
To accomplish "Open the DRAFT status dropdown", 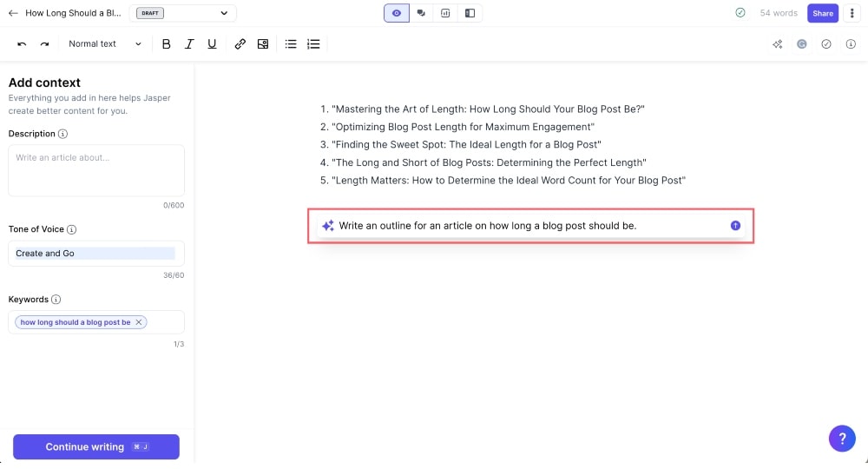I will pyautogui.click(x=182, y=13).
